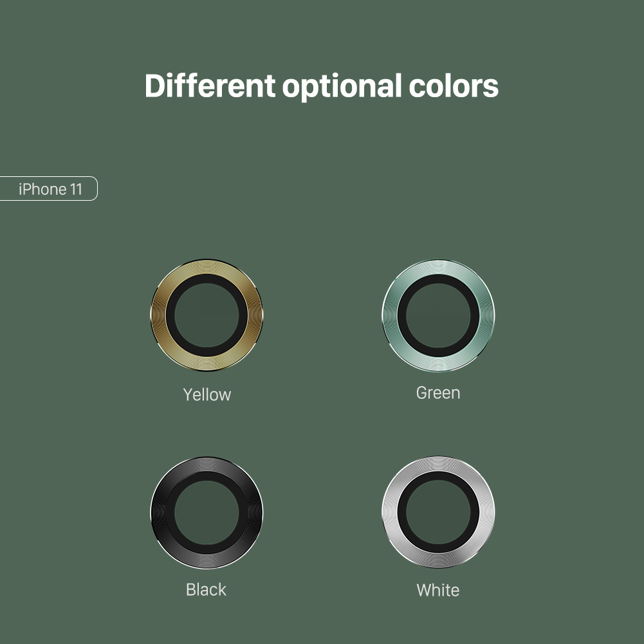
Task: Select the glass center of Black lens
Action: click(207, 513)
